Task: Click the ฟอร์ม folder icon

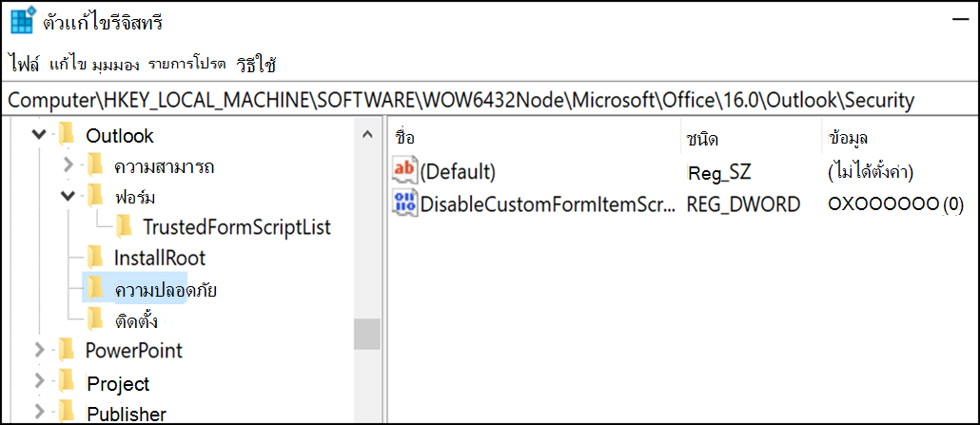Action: coord(95,196)
